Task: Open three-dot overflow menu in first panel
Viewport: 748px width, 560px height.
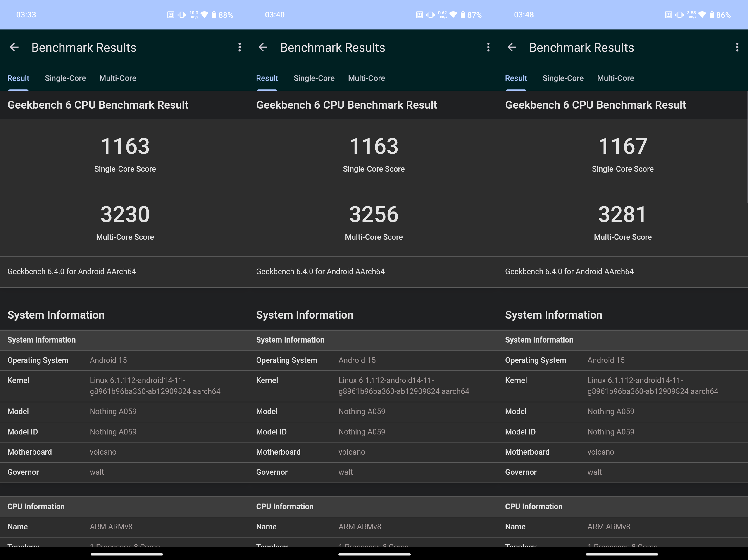Action: click(x=239, y=47)
